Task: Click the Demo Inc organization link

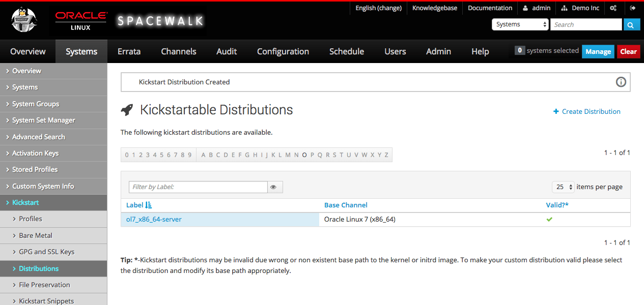Action: click(x=580, y=8)
